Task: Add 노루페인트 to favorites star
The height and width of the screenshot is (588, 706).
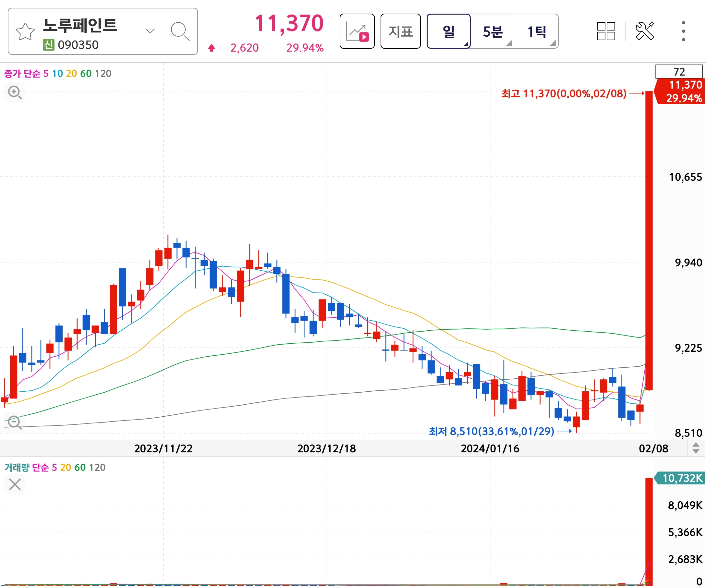Action: [25, 31]
